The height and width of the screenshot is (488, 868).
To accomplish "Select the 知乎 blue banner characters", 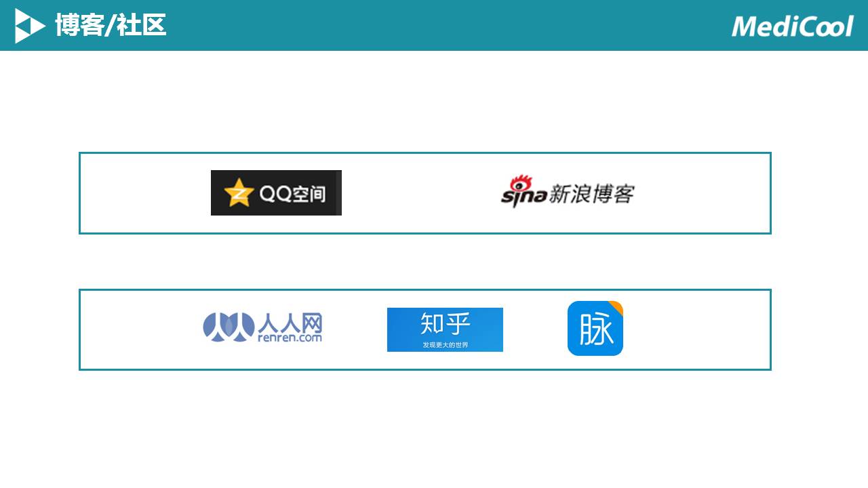I will tap(445, 325).
